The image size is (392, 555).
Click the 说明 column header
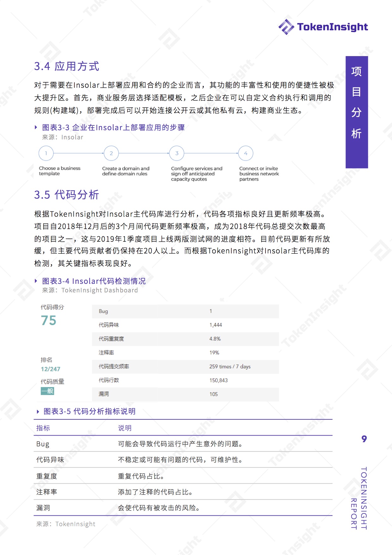pyautogui.click(x=125, y=428)
